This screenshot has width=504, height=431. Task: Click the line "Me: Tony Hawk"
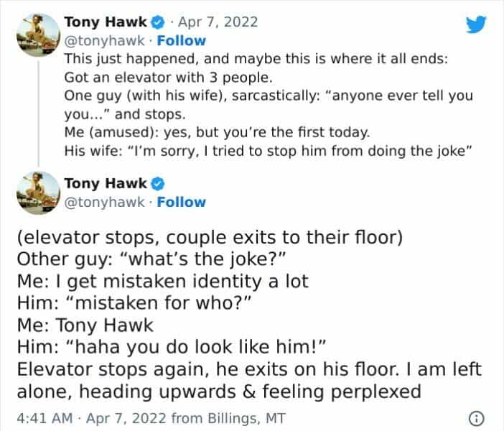click(x=85, y=324)
